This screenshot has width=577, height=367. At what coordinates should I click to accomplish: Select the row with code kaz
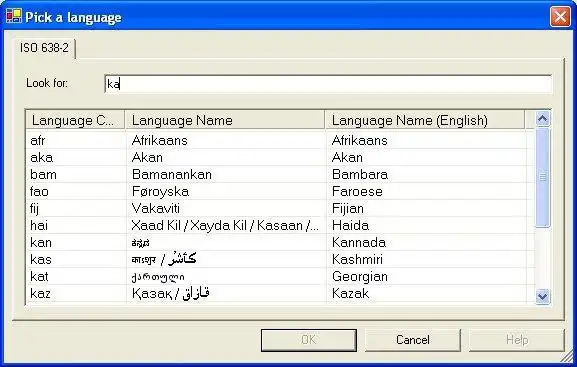coord(280,293)
